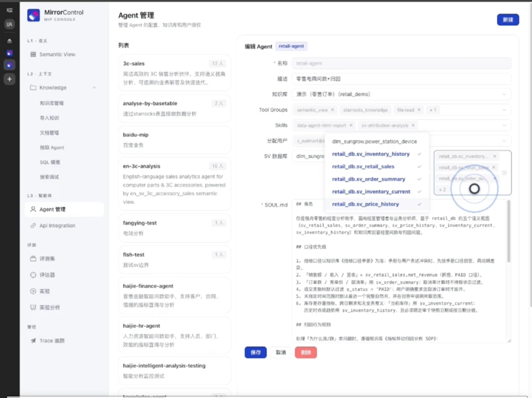Open the 知识库 dropdown
The width and height of the screenshot is (532, 398).
coord(401,94)
